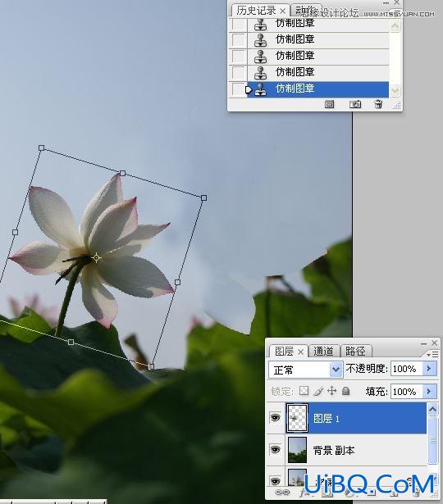Link layers using chain icon in Layers panel
The image size is (443, 504).
click(x=283, y=492)
